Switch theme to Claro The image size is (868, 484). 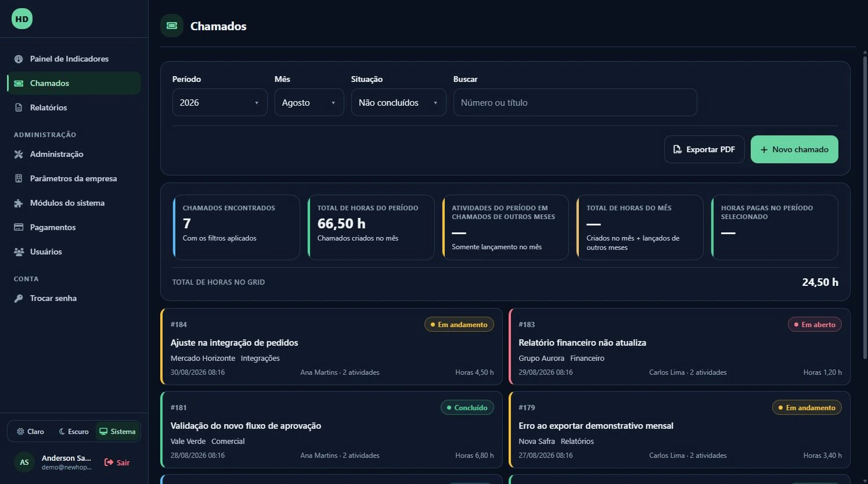click(x=30, y=431)
